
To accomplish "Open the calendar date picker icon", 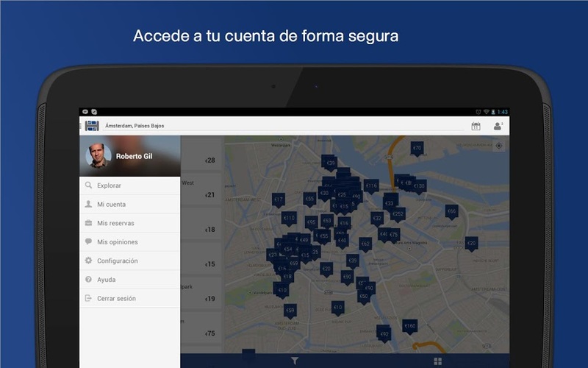I will coord(476,126).
